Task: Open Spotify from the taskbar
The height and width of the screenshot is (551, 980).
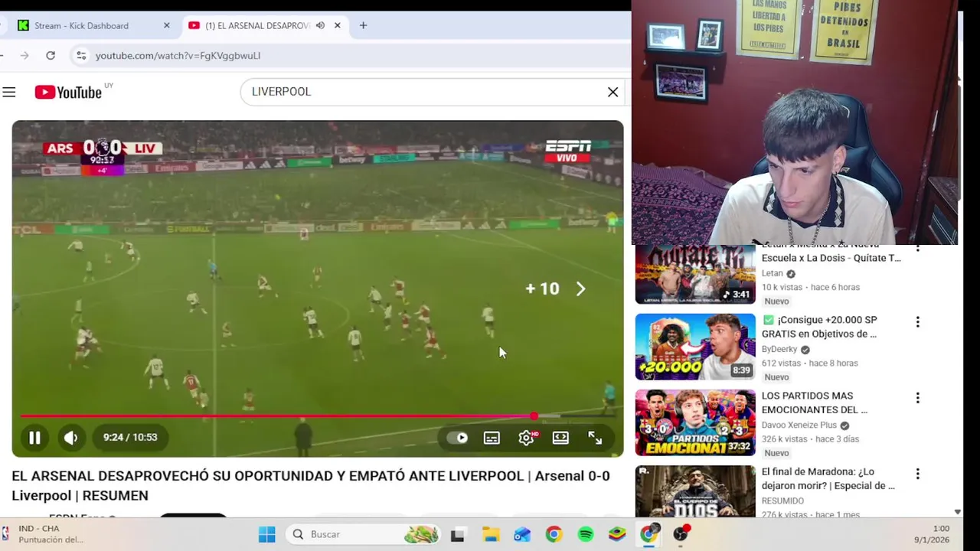Action: pyautogui.click(x=586, y=534)
